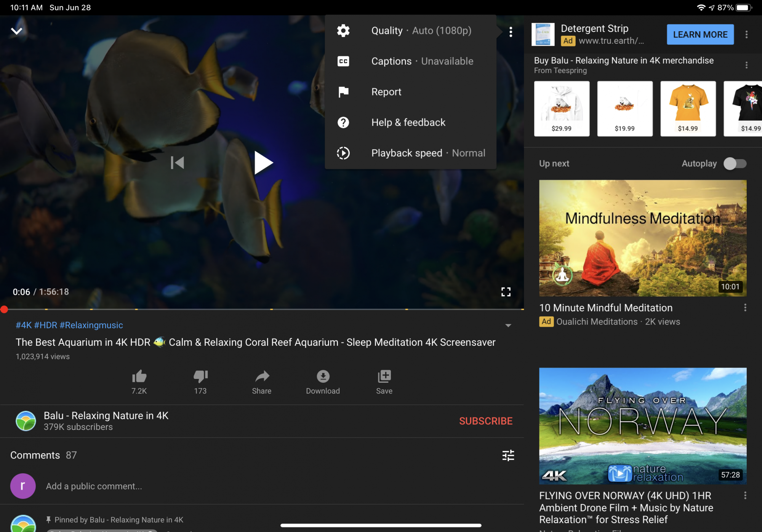The width and height of the screenshot is (762, 532).
Task: Tap the Add a public comment field
Action: (x=94, y=486)
